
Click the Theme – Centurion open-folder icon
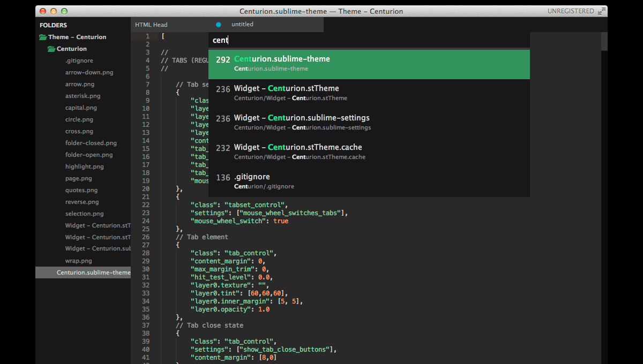click(43, 37)
